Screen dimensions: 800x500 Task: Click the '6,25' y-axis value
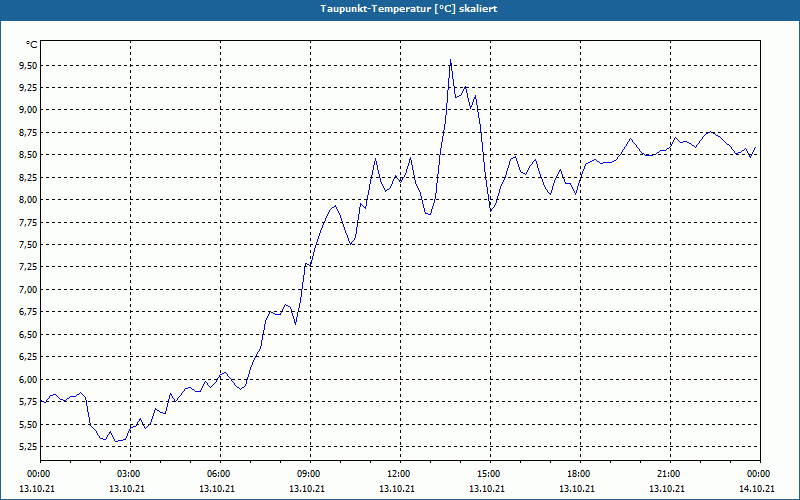coord(29,357)
